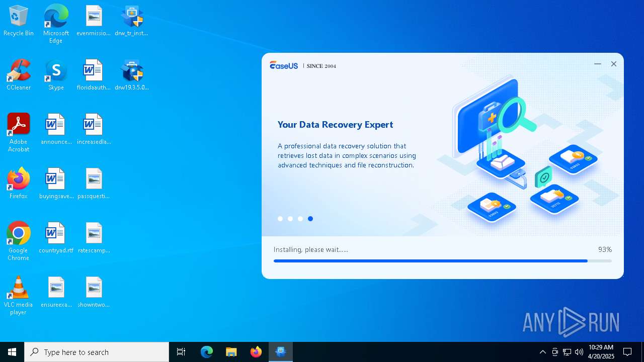Launch the Firefox desktop shortcut
The image size is (644, 362).
click(19, 184)
